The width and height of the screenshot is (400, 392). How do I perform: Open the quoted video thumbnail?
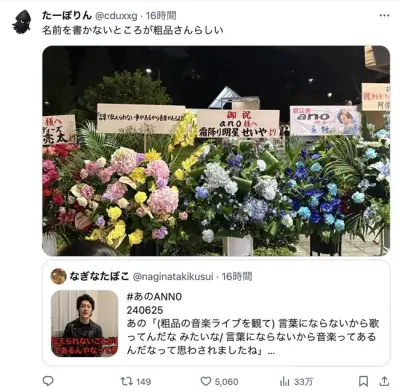[85, 323]
